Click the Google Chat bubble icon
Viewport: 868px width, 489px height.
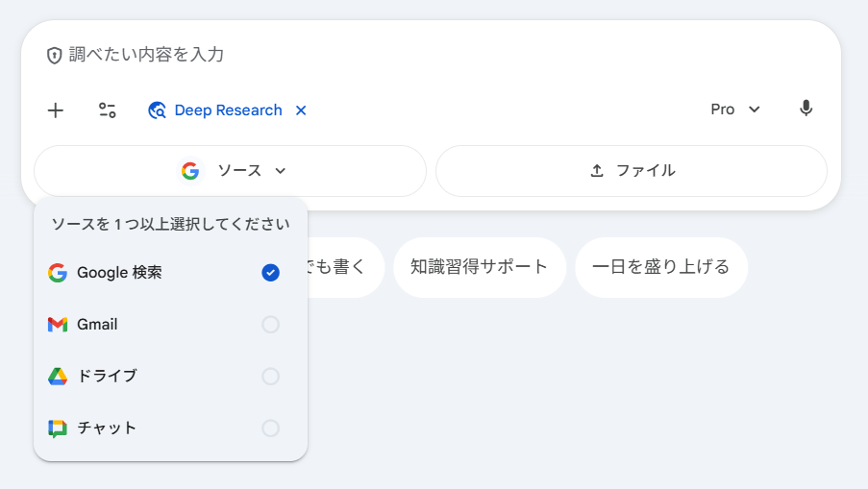click(x=58, y=428)
